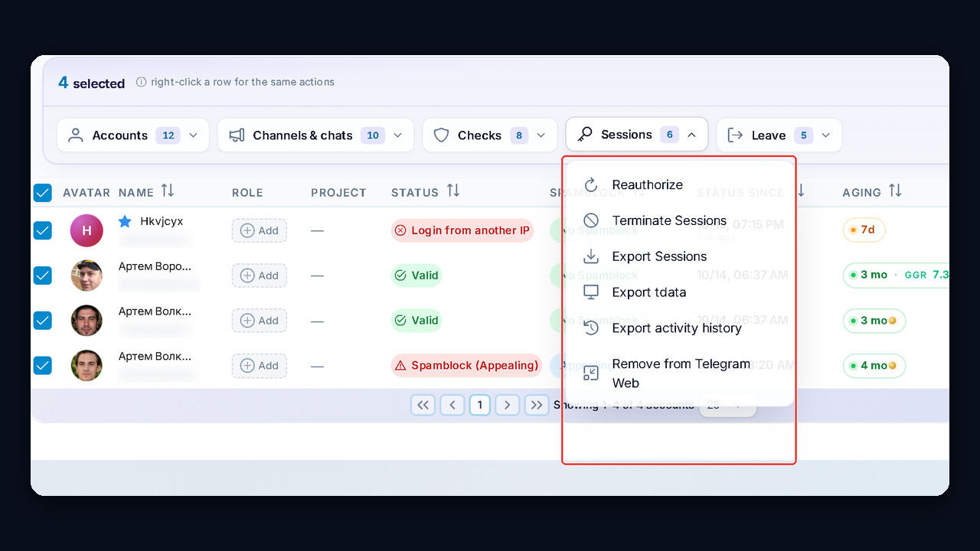Select Export tdata menu entry

[680, 292]
